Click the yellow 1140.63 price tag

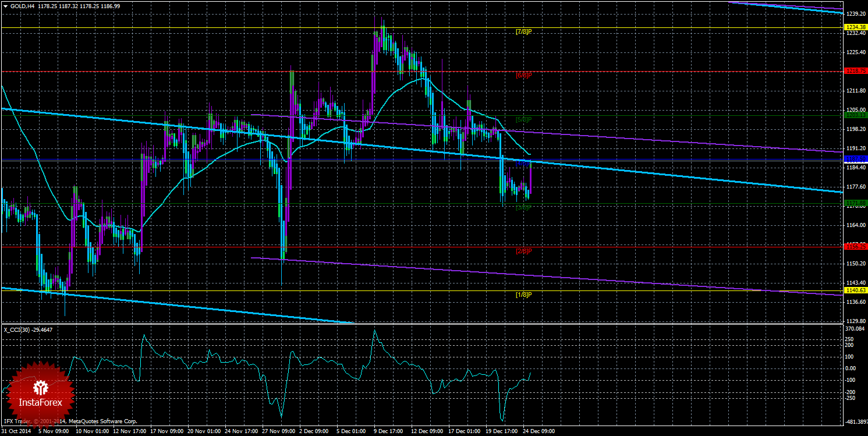[856, 290]
